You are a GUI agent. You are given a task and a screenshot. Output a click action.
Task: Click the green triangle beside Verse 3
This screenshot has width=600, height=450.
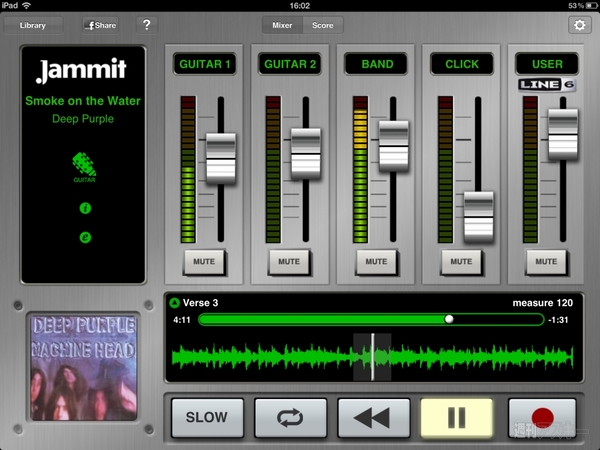[x=174, y=303]
